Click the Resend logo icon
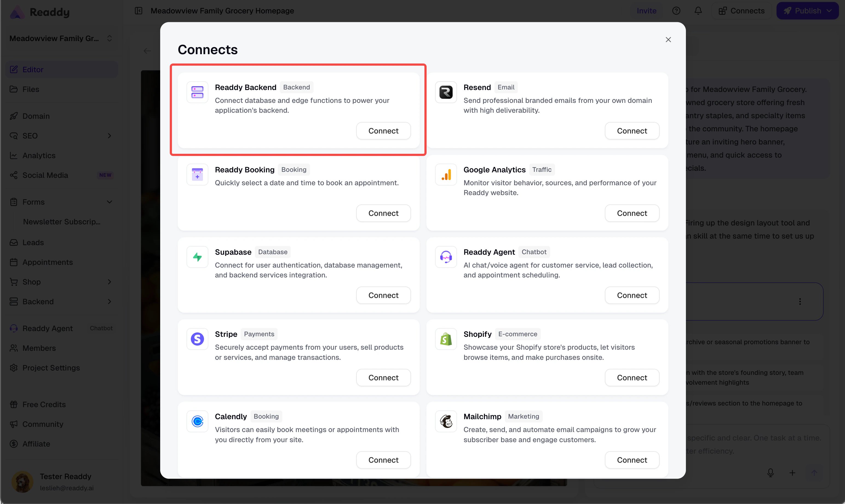This screenshot has height=504, width=845. (446, 92)
